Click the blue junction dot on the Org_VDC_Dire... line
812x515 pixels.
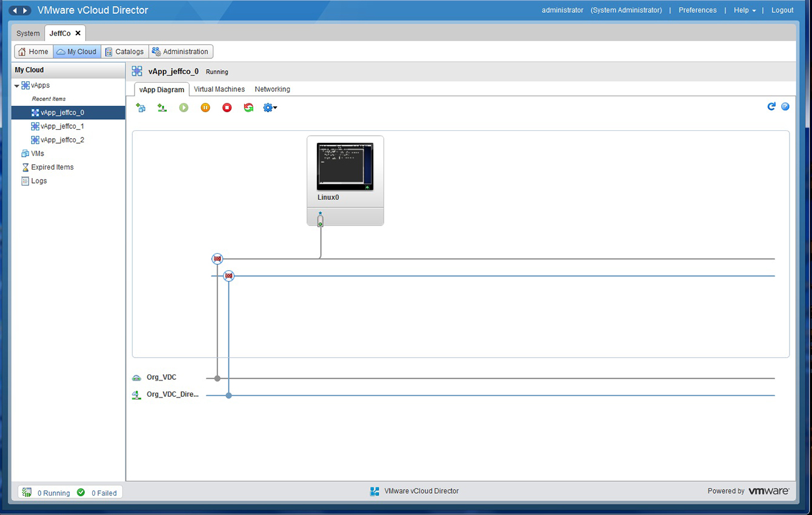coord(228,396)
